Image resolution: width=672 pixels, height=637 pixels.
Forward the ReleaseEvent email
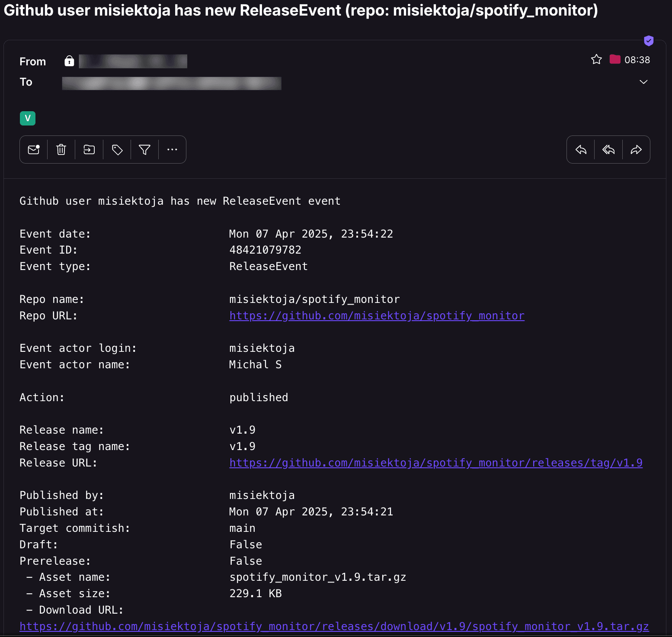point(636,149)
